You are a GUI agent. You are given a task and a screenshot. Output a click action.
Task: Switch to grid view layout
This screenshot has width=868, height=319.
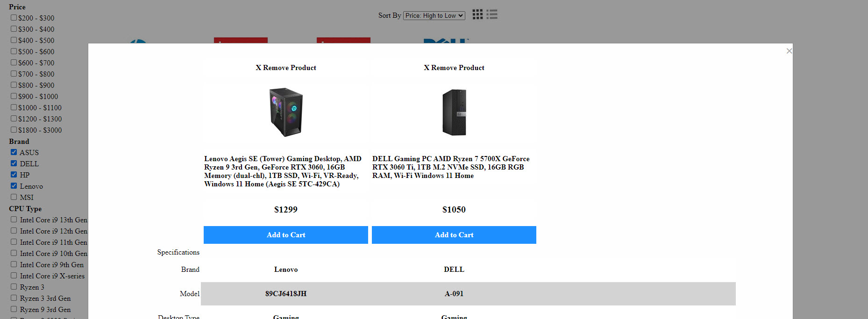tap(477, 14)
